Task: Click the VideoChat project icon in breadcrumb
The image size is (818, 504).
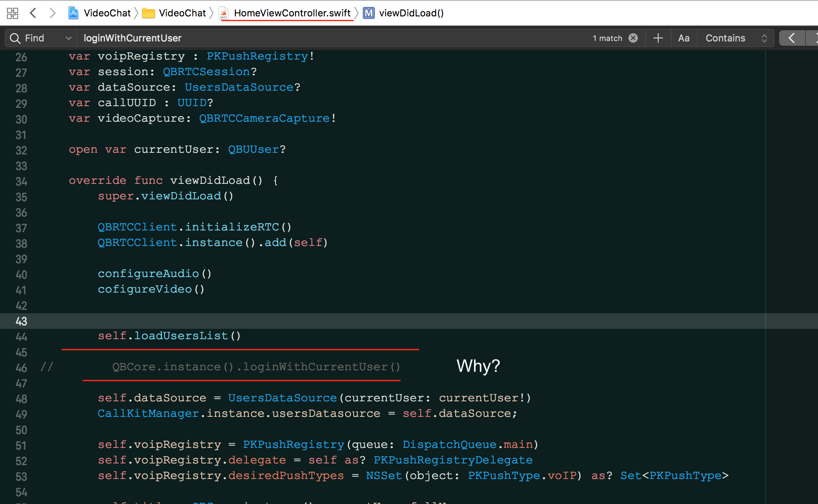Action: click(x=73, y=13)
